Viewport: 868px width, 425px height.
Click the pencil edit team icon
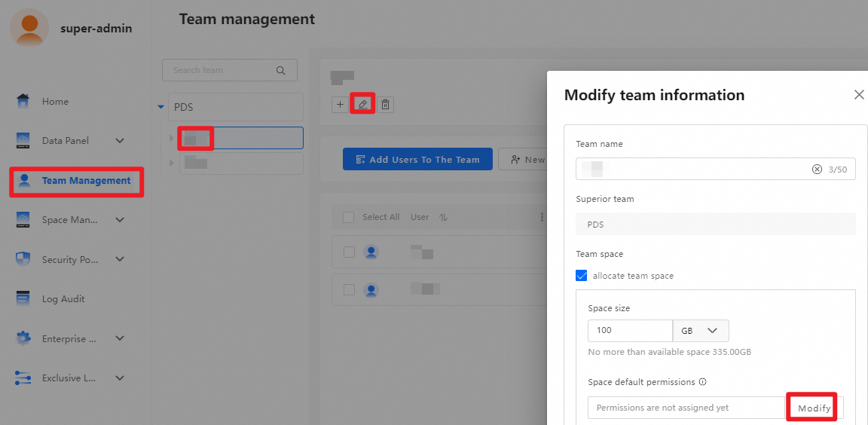[x=363, y=104]
